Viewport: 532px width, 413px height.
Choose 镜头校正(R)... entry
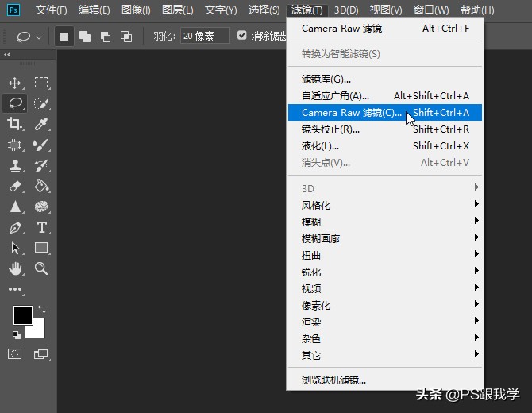(x=385, y=129)
